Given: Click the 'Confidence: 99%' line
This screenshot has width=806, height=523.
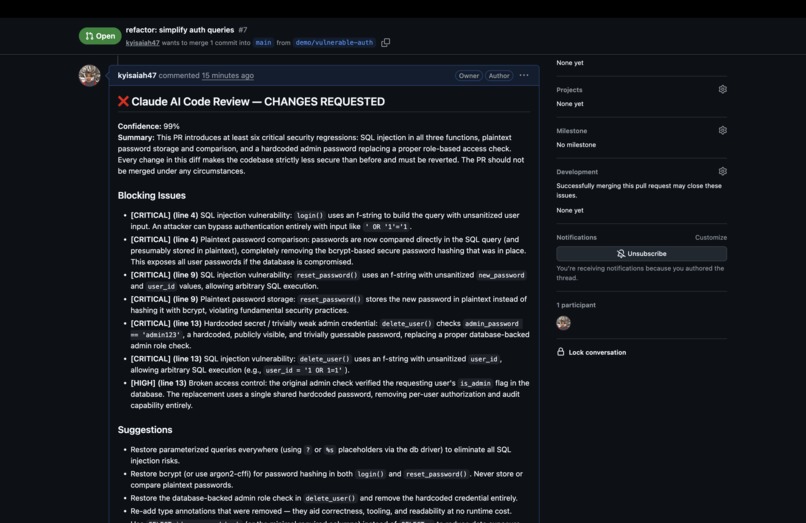Looking at the screenshot, I should pyautogui.click(x=149, y=126).
